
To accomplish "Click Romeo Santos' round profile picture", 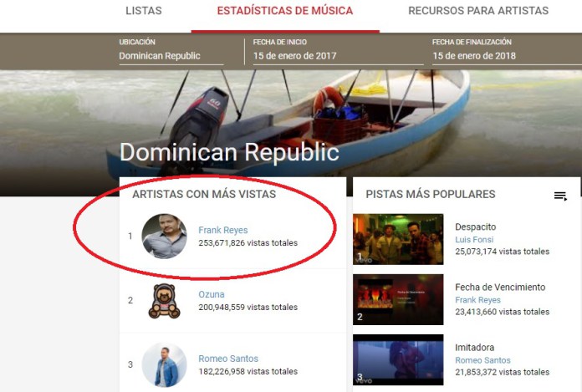I will coord(164,364).
